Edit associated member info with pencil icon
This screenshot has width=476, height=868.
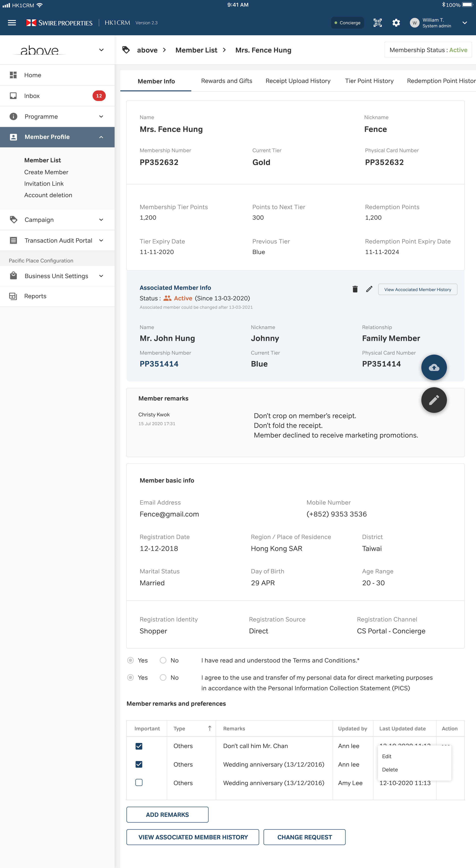(369, 289)
